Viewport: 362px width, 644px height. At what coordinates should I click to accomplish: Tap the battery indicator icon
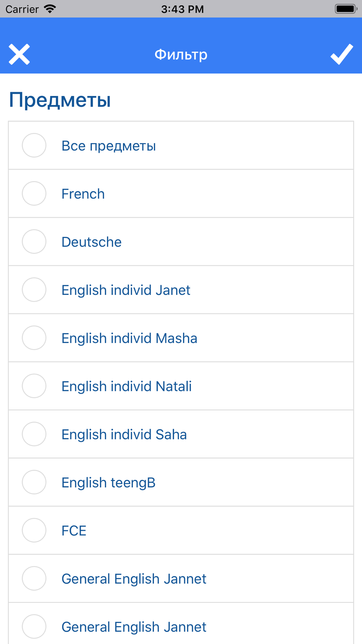coord(346,9)
